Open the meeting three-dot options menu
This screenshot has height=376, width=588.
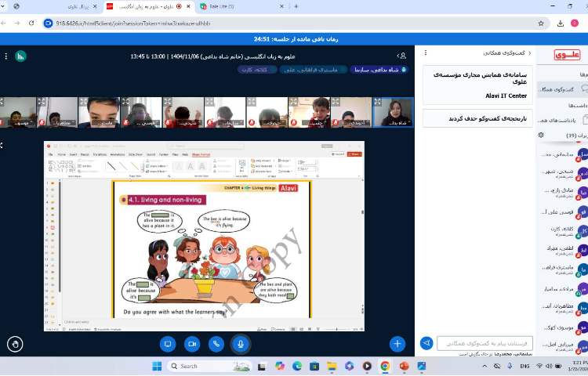click(6, 56)
